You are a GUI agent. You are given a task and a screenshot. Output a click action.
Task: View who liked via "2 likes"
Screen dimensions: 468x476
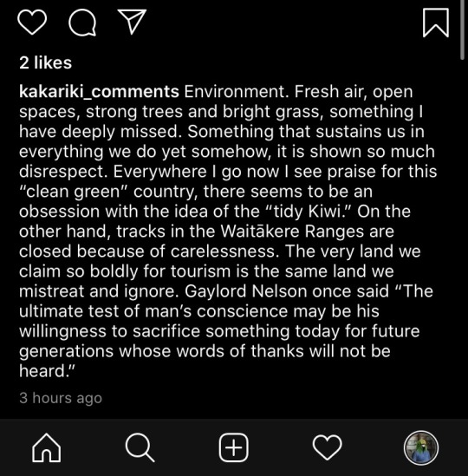(x=46, y=62)
